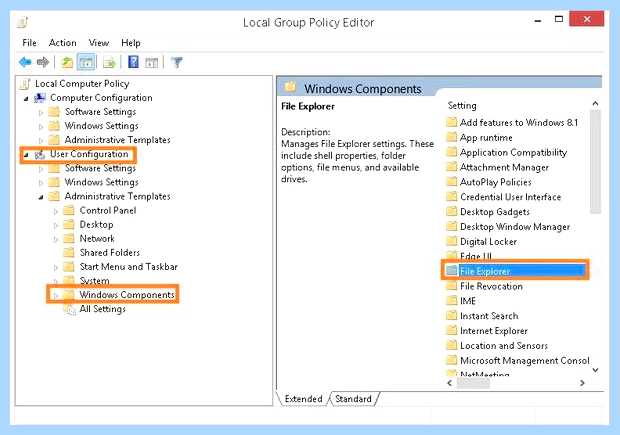Expand the Desktop tree node
Screen dimensions: 620x435
click(x=56, y=225)
